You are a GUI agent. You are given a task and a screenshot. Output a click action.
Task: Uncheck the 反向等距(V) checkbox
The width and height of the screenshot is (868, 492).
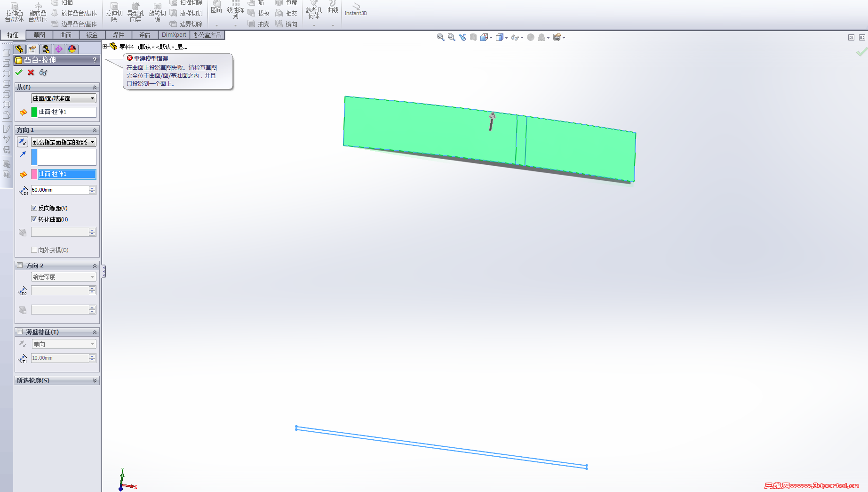34,208
